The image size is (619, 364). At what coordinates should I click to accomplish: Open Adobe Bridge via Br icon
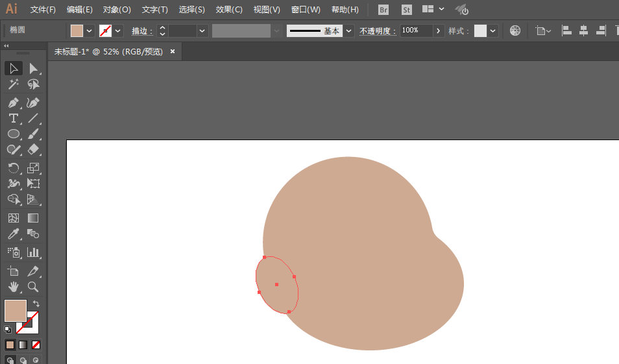(x=383, y=10)
